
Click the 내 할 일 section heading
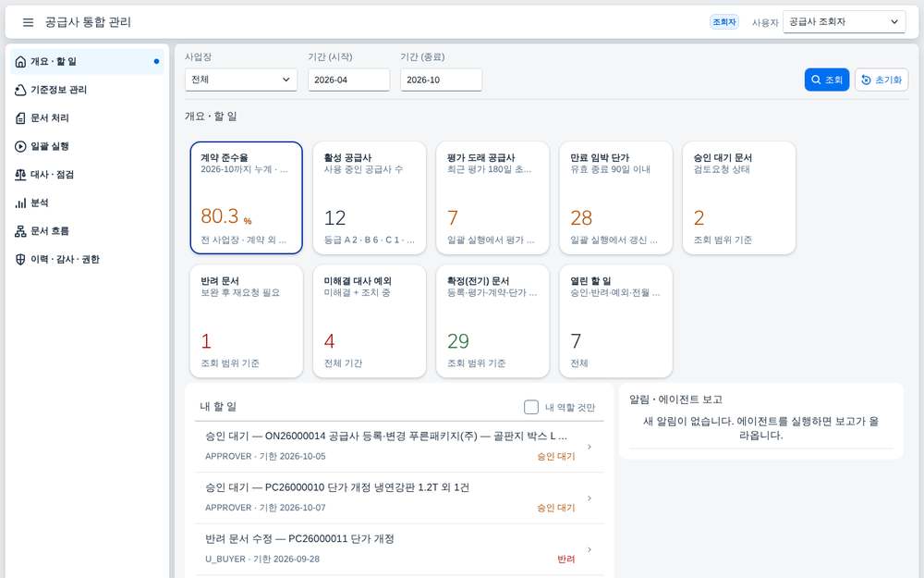pos(218,406)
